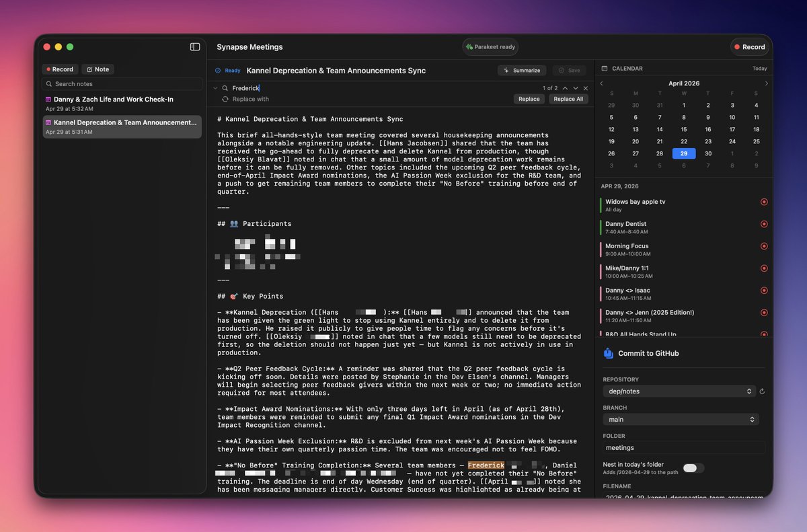Click the Record button in the sidebar

pyautogui.click(x=60, y=69)
